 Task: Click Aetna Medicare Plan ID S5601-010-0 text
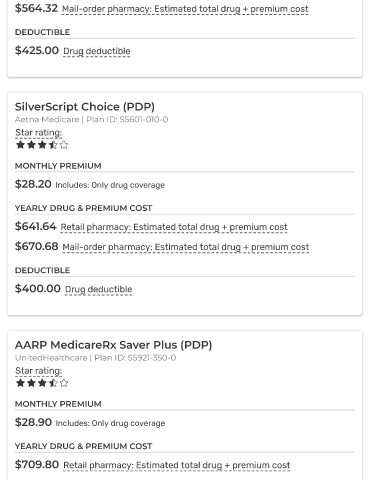[91, 119]
